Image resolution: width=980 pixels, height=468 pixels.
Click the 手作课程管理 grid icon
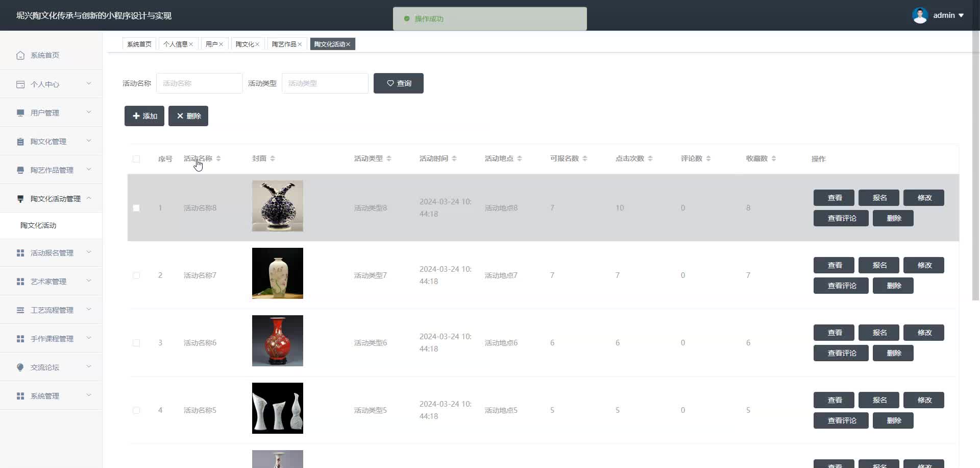(20, 339)
